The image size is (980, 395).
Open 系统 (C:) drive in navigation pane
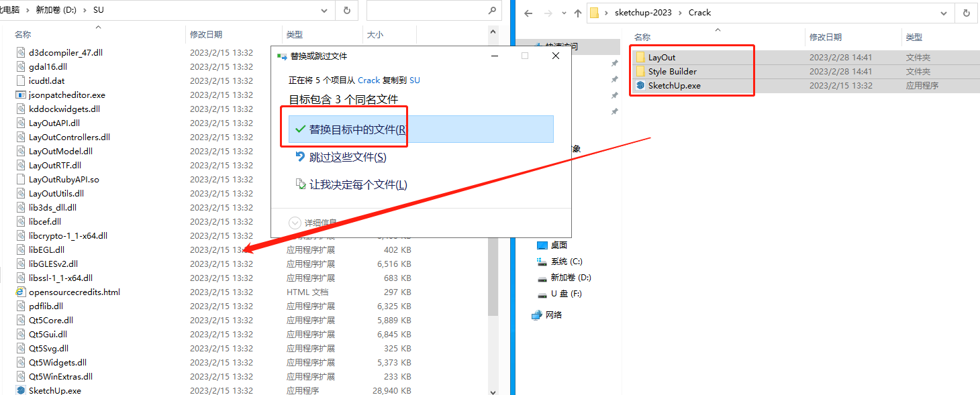tap(567, 262)
